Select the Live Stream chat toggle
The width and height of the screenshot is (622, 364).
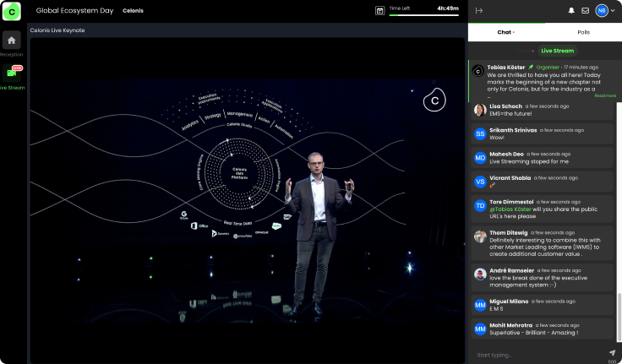[557, 51]
